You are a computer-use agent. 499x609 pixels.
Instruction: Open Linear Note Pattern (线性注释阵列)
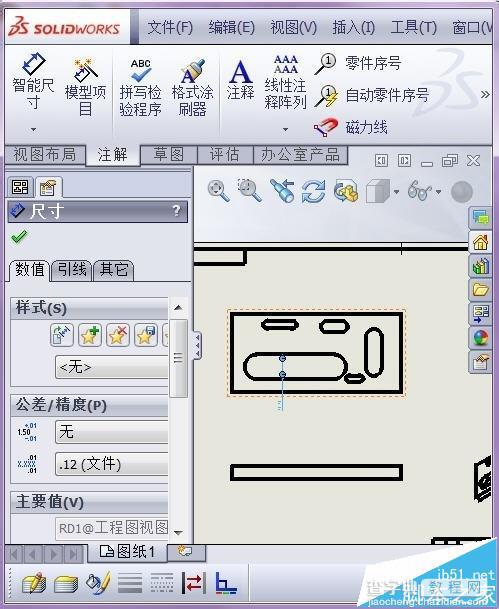(x=285, y=82)
